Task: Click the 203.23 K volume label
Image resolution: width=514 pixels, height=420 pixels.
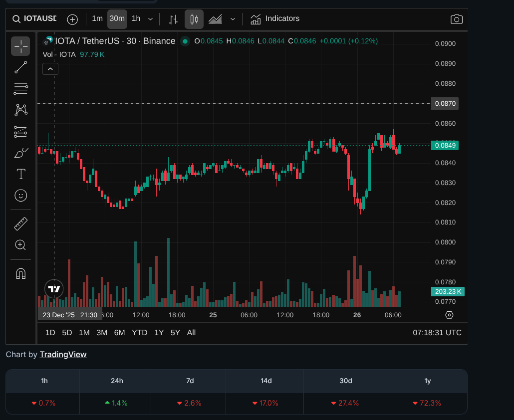Action: (448, 292)
